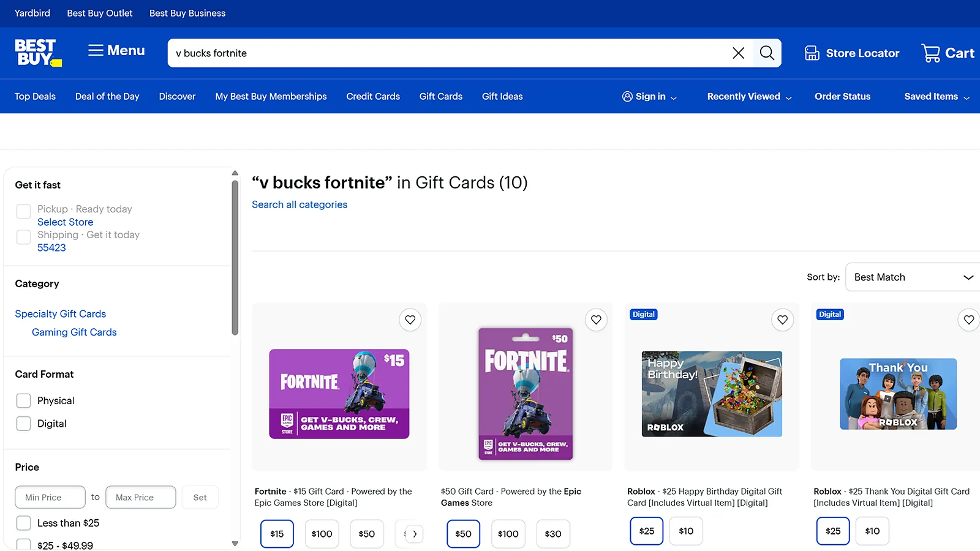980x551 pixels.
Task: Click the Best Buy logo
Action: [37, 53]
